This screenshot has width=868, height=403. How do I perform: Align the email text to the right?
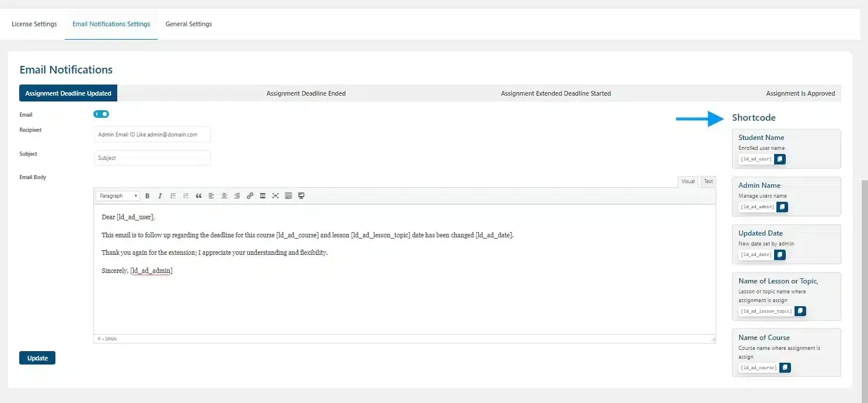tap(237, 195)
